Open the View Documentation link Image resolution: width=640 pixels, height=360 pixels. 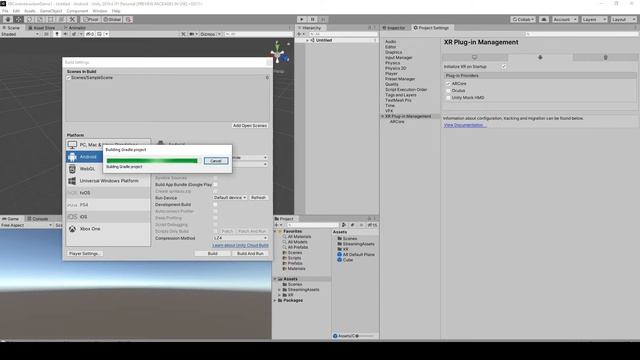[x=465, y=125]
